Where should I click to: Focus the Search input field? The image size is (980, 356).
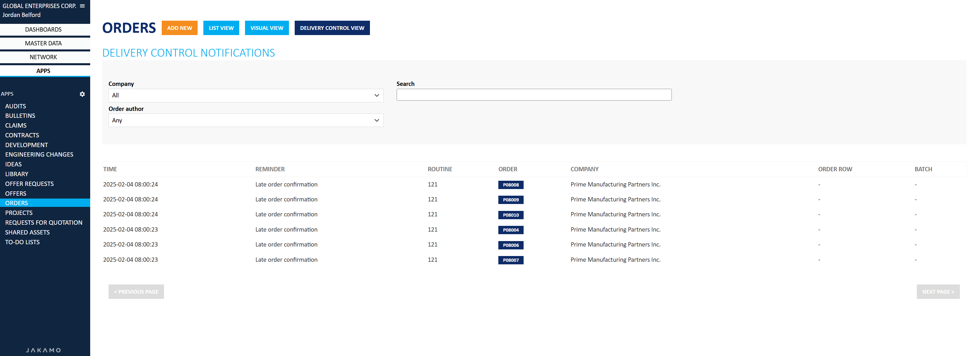pos(534,95)
